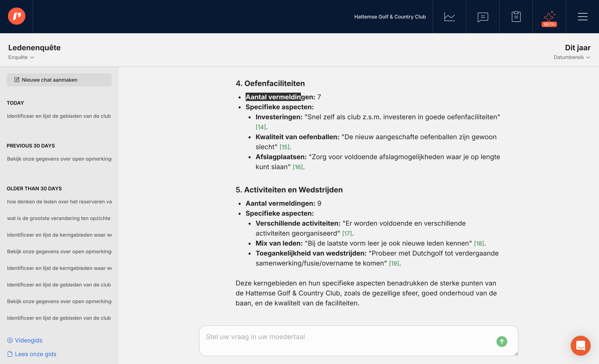Viewport: 599px width, 364px height.
Task: Open the Lees onze gids link
Action: (36, 354)
